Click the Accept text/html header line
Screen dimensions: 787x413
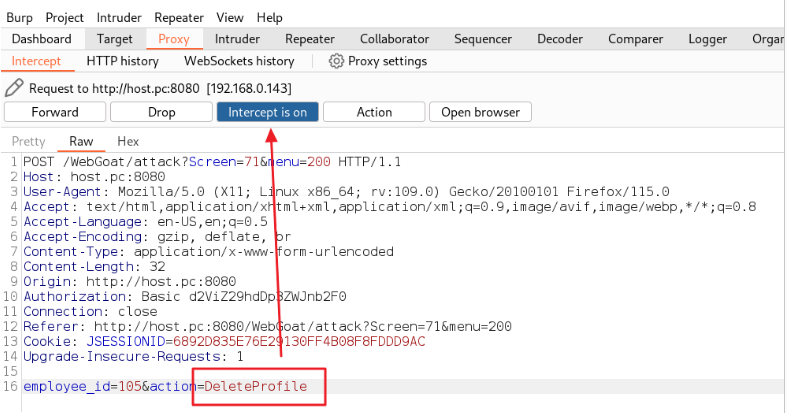click(x=389, y=207)
